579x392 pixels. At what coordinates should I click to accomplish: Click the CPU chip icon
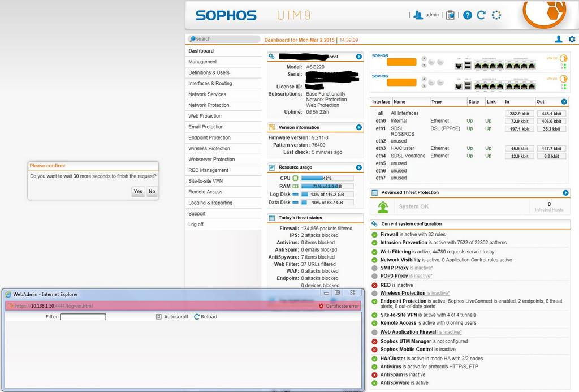[295, 178]
